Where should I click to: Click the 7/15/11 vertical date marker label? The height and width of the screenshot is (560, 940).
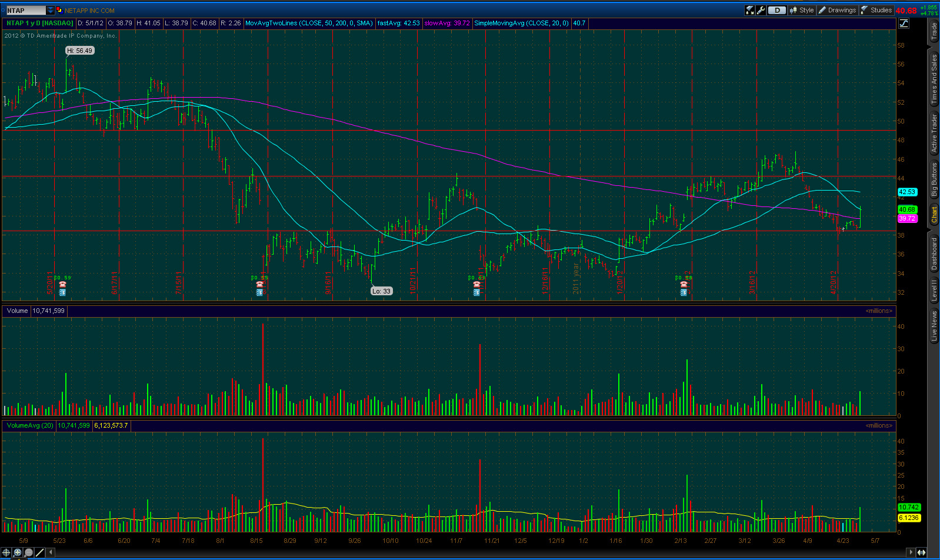179,282
